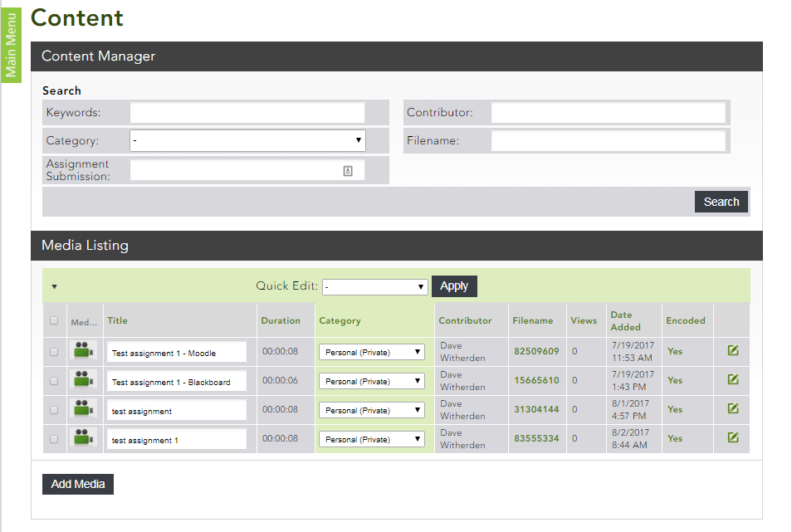Image resolution: width=792 pixels, height=532 pixels.
Task: Apply the Quick Edit selection
Action: 454,286
